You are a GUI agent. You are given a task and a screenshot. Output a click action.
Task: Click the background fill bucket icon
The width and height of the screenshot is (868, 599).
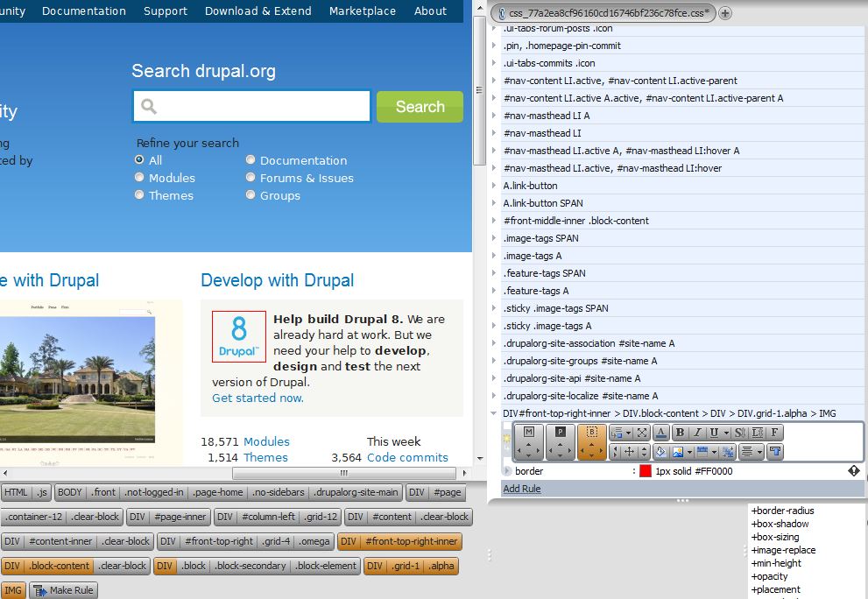pos(660,452)
